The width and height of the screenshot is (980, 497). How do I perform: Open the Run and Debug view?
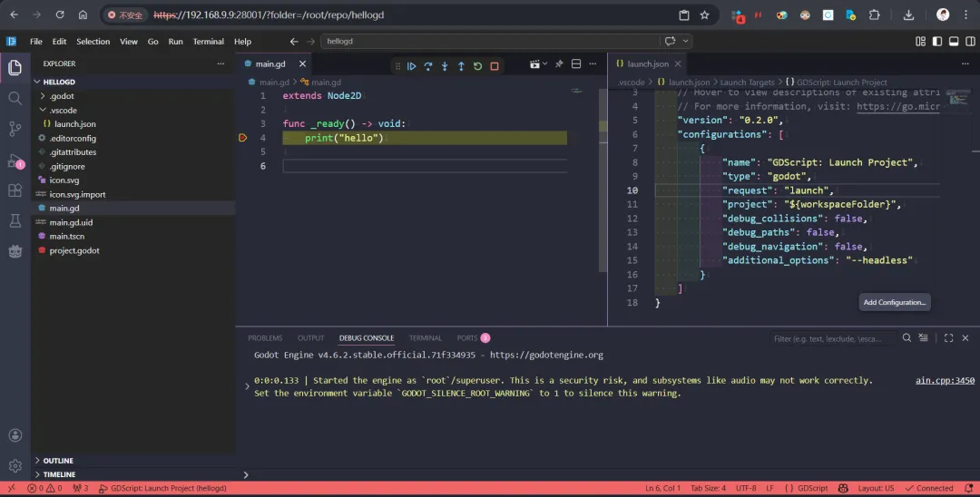(15, 161)
